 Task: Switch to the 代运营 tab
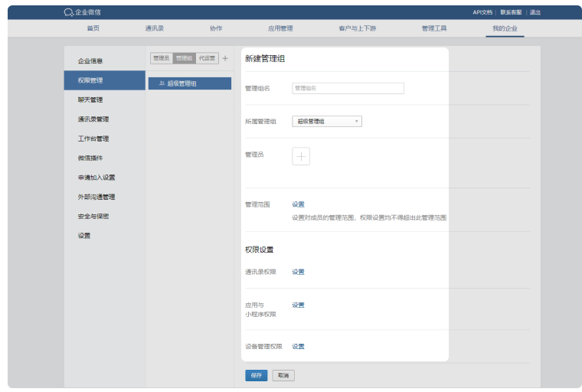pos(207,58)
